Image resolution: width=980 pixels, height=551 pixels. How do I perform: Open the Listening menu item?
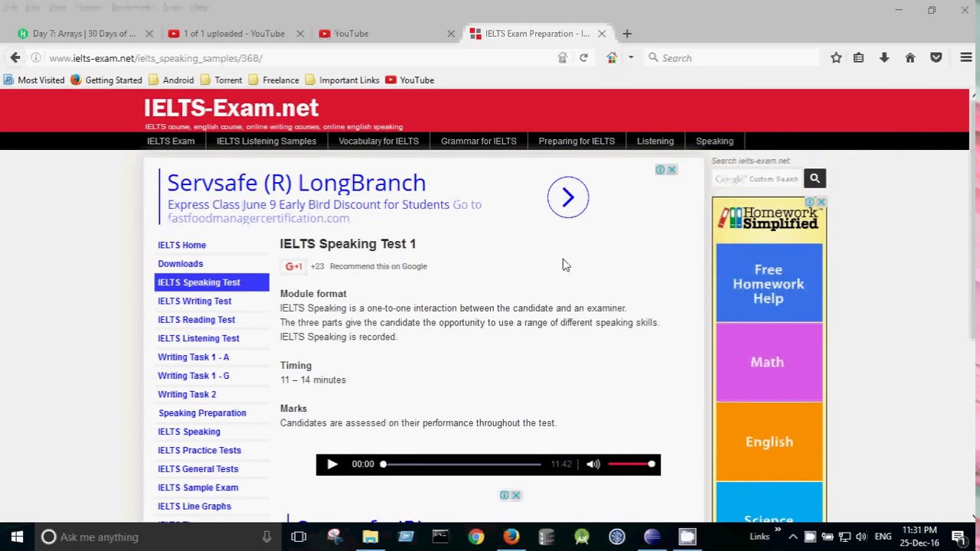[x=655, y=141]
